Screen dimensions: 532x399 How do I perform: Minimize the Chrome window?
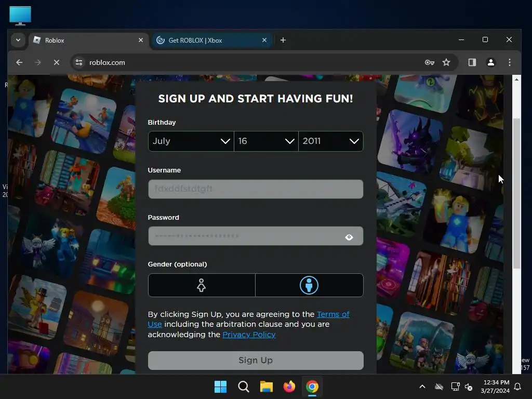461,39
